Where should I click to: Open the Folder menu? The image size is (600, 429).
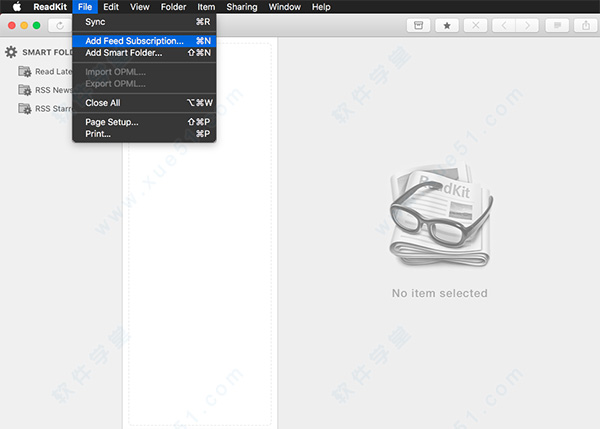click(173, 7)
